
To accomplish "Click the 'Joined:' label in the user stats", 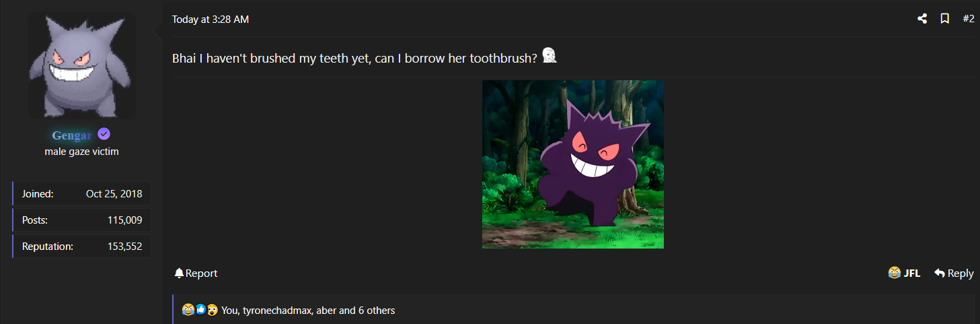I will (x=38, y=194).
